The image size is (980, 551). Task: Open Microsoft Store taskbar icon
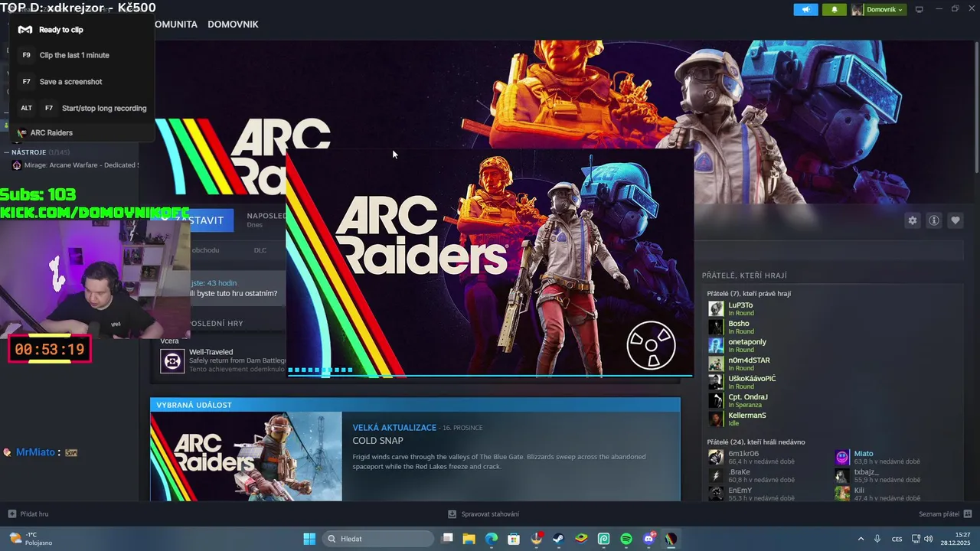[x=514, y=539]
